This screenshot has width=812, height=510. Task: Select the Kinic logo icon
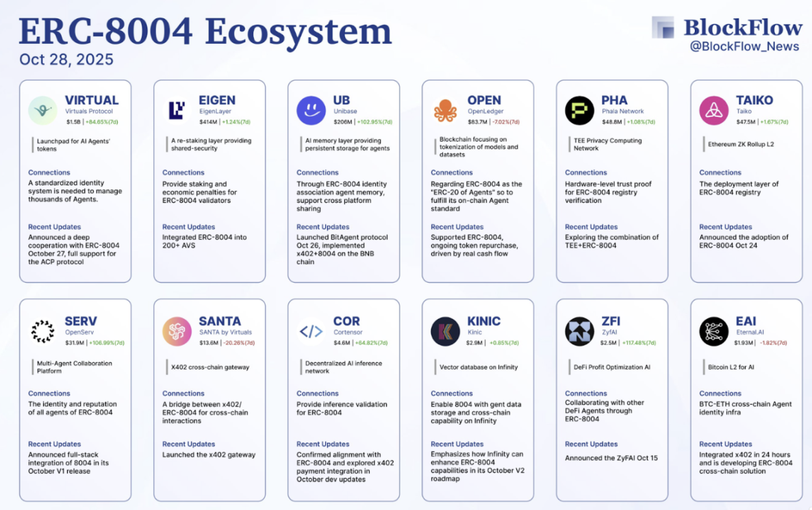(x=445, y=331)
